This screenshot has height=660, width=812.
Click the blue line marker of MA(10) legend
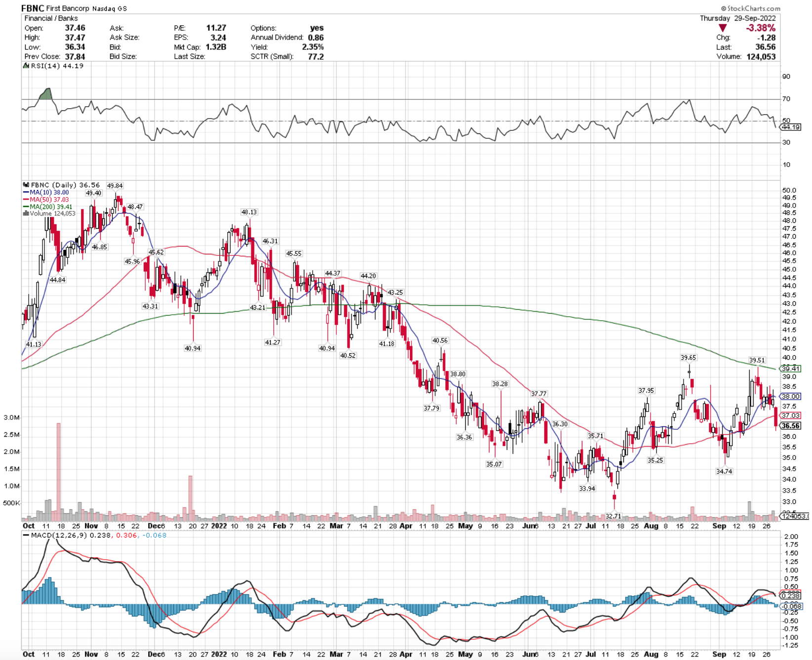tap(26, 192)
